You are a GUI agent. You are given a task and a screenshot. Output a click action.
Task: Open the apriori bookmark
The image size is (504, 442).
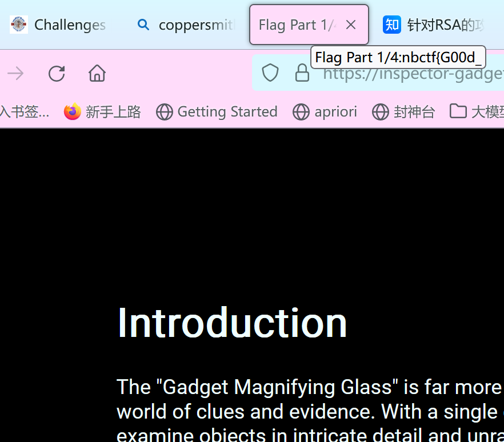325,112
